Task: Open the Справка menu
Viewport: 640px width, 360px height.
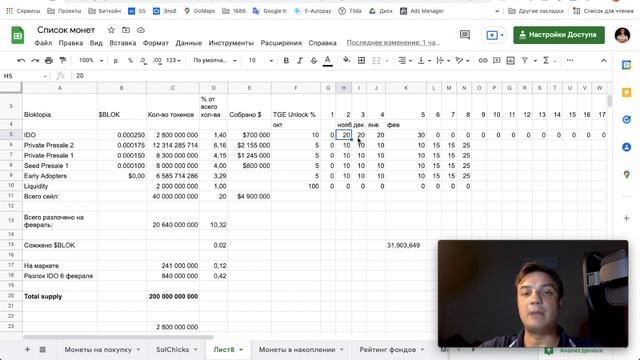Action: (322, 43)
